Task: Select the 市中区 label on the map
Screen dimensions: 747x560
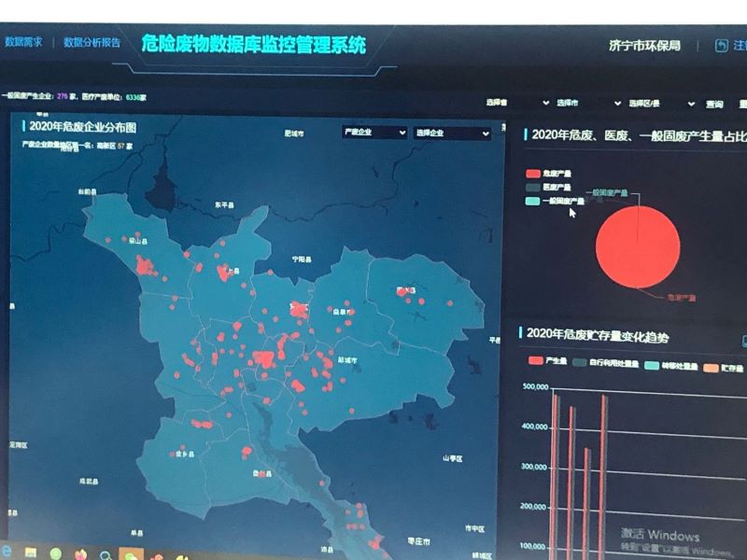Action: (474, 528)
